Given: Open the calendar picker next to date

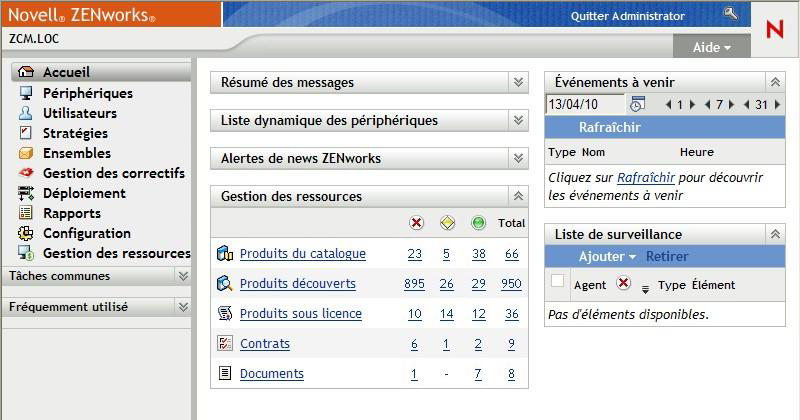Looking at the screenshot, I should [x=637, y=104].
